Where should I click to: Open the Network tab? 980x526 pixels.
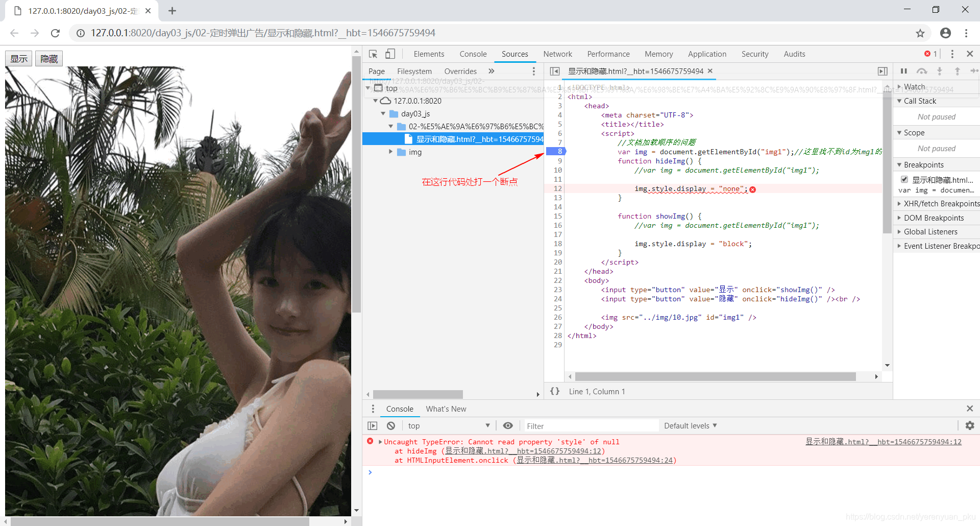pos(557,54)
